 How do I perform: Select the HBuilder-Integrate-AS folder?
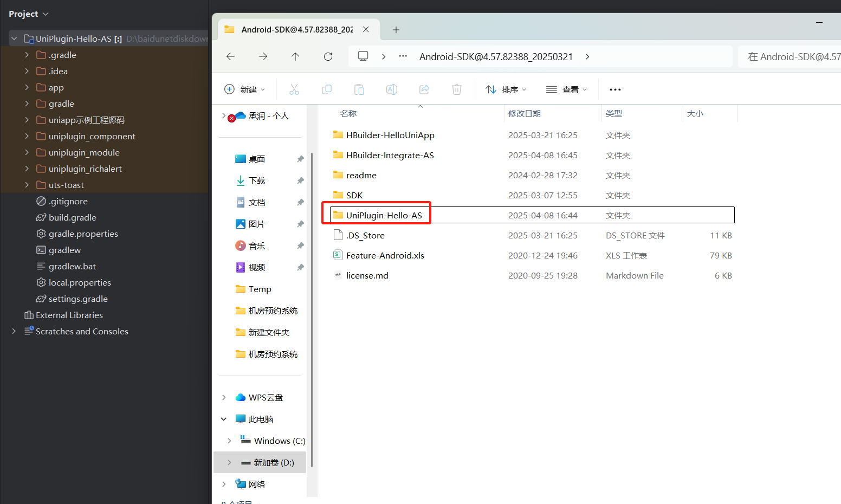pos(532,155)
